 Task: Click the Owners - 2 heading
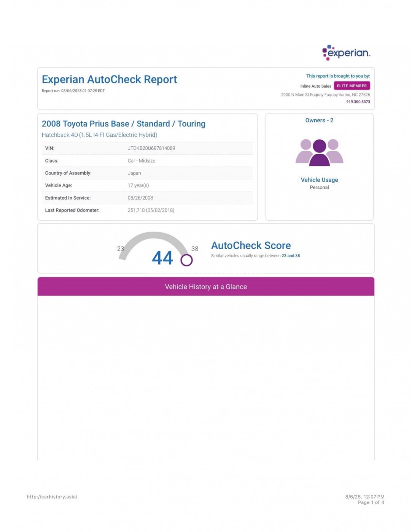[319, 120]
